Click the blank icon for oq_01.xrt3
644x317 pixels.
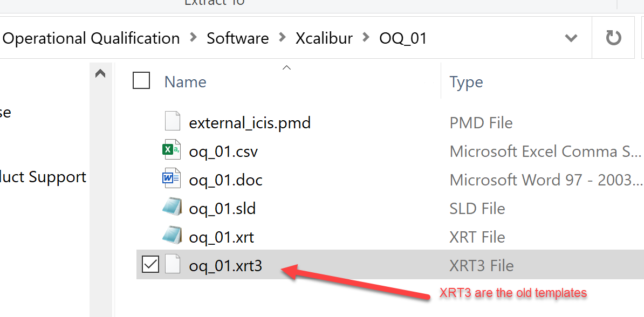point(173,265)
